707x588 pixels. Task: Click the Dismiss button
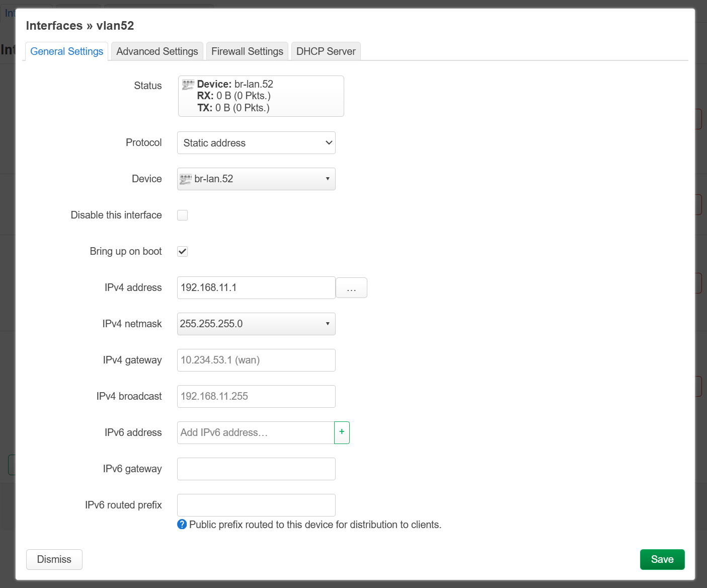click(54, 560)
